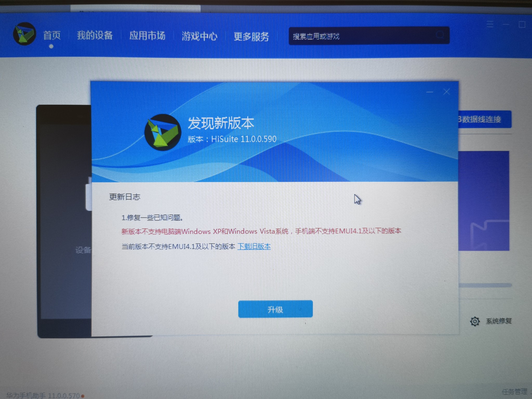Maximize the main HiSuite window
The image size is (532, 399).
tap(522, 24)
